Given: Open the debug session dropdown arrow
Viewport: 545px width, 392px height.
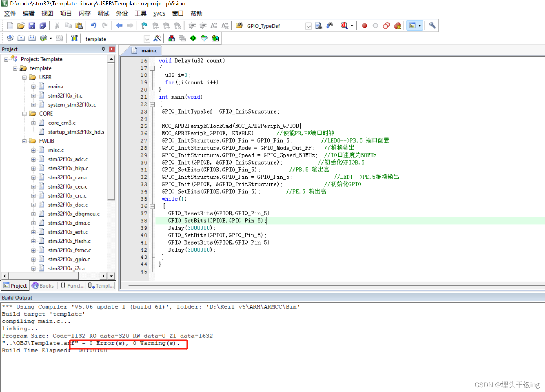Looking at the screenshot, I should (352, 26).
